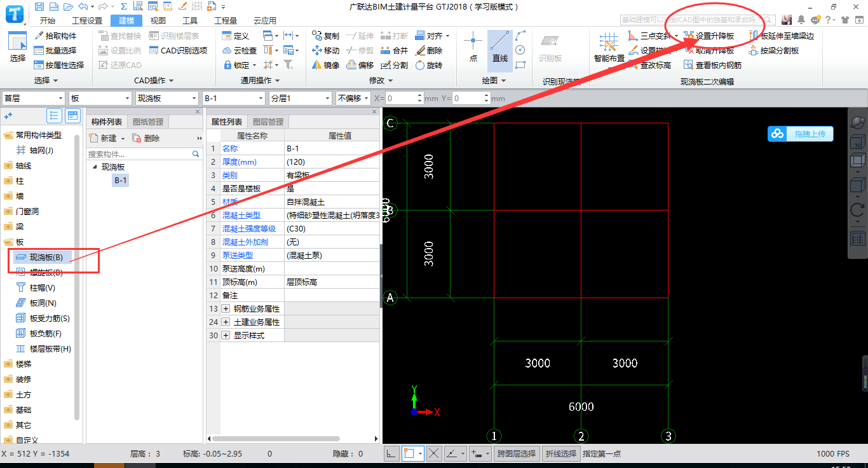Click 取消升降板
Screen dimensions: 868x468
point(709,50)
